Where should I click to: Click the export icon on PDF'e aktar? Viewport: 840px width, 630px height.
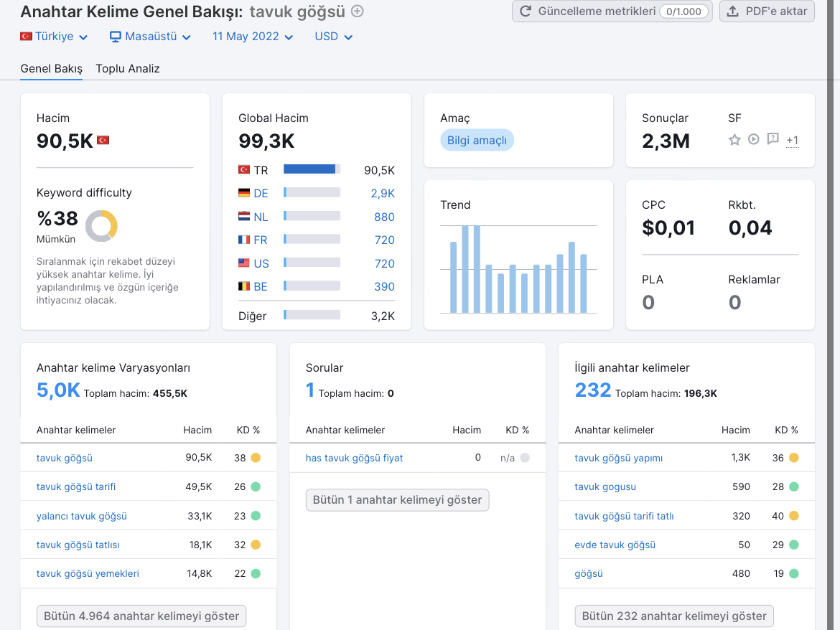(x=734, y=11)
